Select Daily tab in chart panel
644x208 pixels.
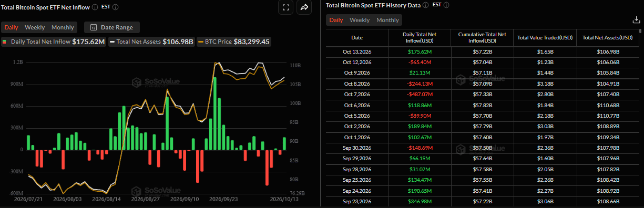(x=12, y=27)
